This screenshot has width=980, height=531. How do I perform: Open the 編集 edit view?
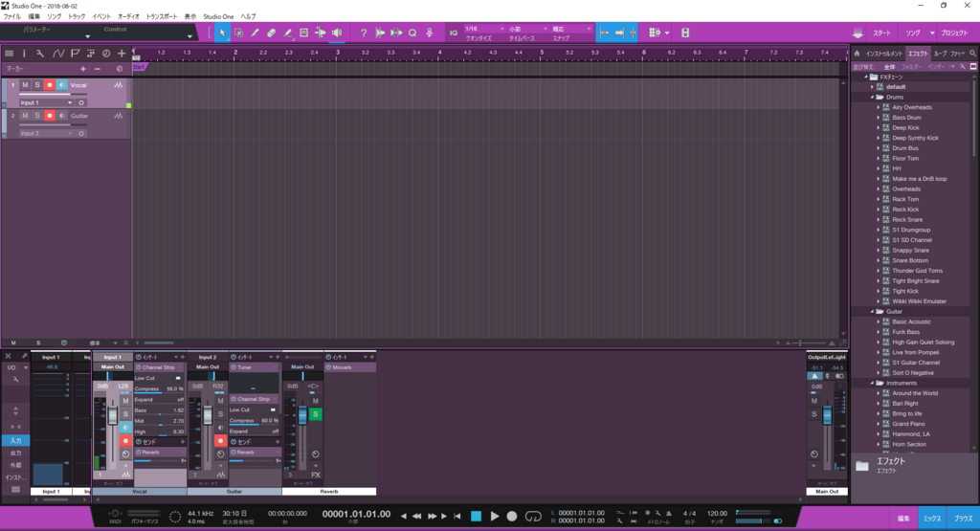903,519
